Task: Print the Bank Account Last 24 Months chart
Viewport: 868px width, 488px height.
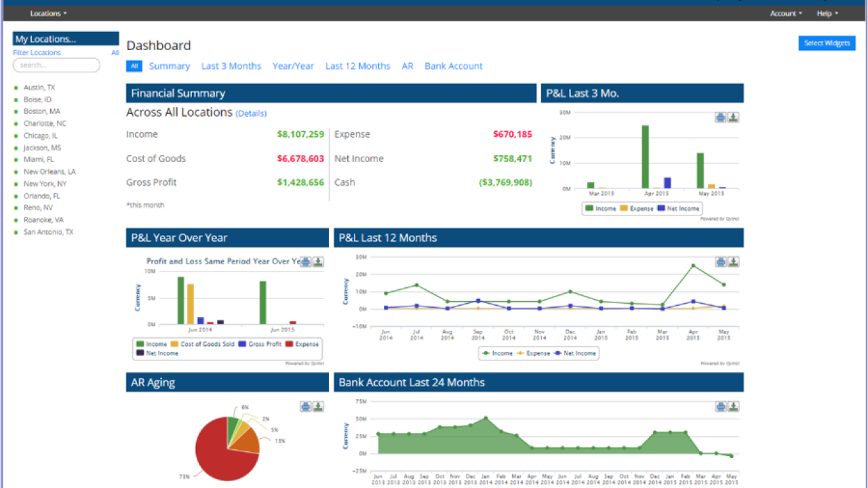Action: point(720,407)
